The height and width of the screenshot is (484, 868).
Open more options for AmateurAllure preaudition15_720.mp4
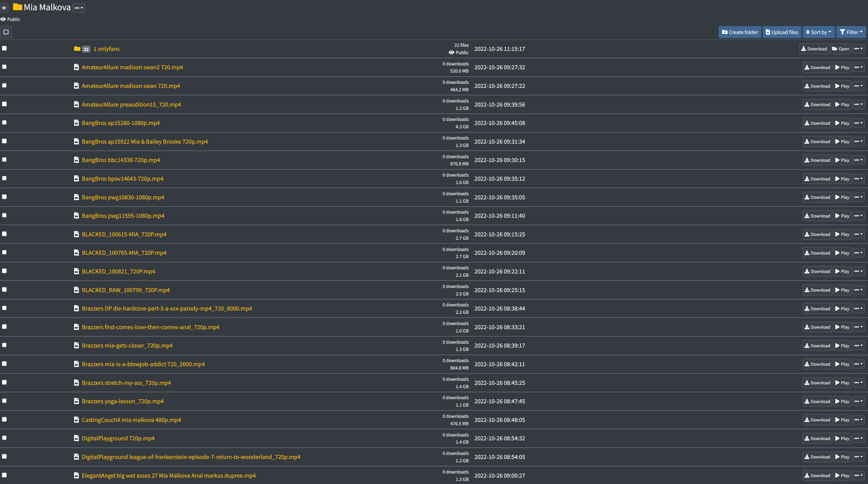pos(859,105)
